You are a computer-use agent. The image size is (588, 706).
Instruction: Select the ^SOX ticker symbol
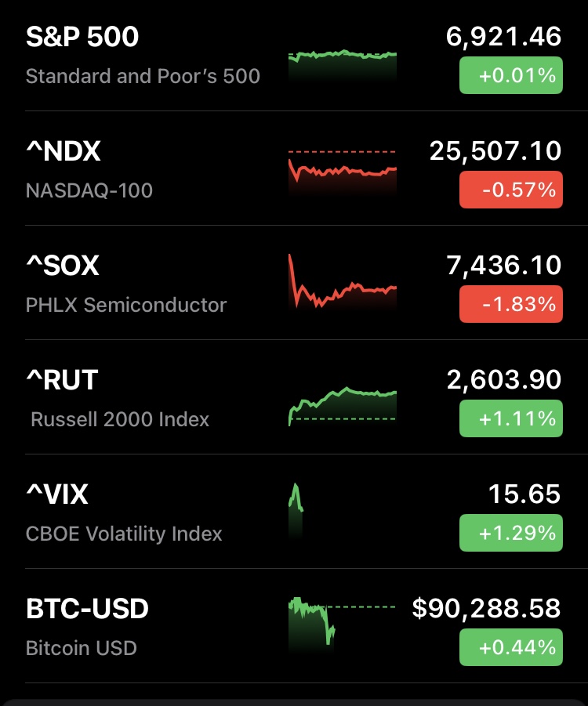63,266
